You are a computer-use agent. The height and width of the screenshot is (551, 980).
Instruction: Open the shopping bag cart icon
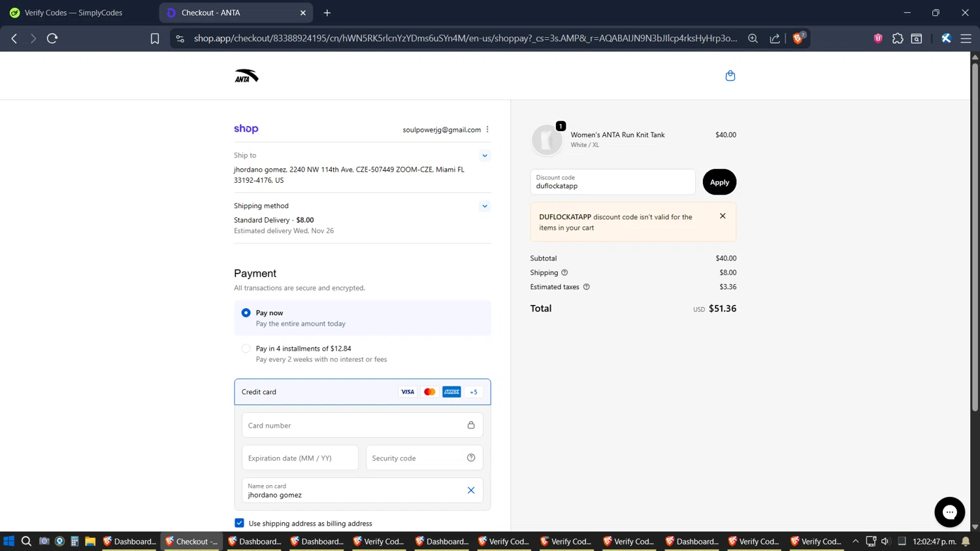point(730,76)
